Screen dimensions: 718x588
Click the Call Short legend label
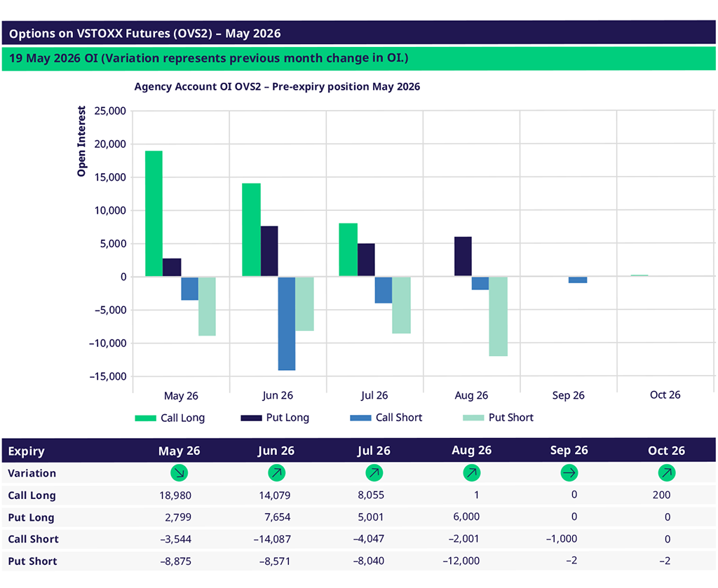tap(399, 417)
